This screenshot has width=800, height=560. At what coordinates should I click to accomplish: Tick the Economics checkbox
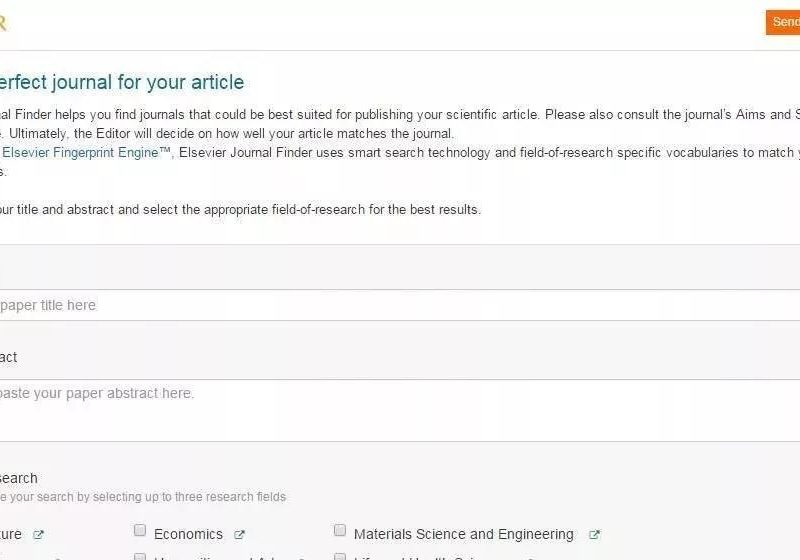tap(141, 531)
